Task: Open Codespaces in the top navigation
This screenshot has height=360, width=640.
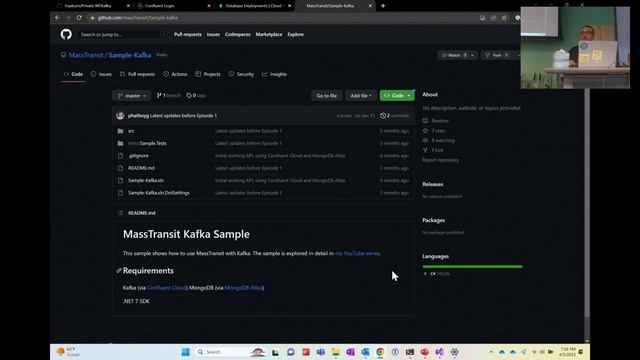Action: (x=238, y=35)
